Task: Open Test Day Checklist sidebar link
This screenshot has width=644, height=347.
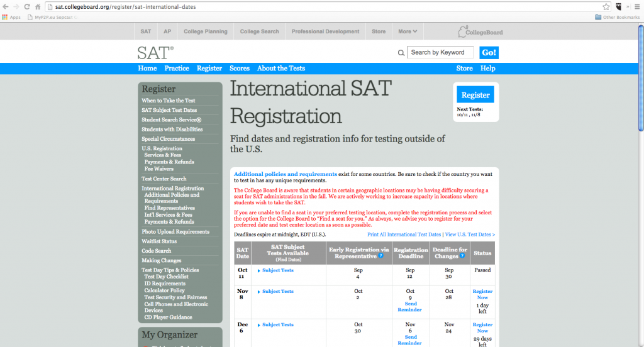Action: click(166, 277)
